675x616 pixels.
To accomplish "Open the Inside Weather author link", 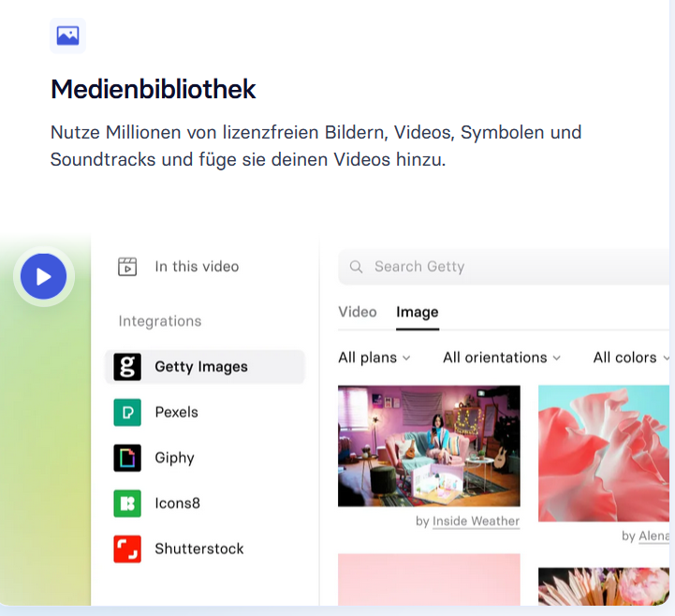I will (x=476, y=521).
